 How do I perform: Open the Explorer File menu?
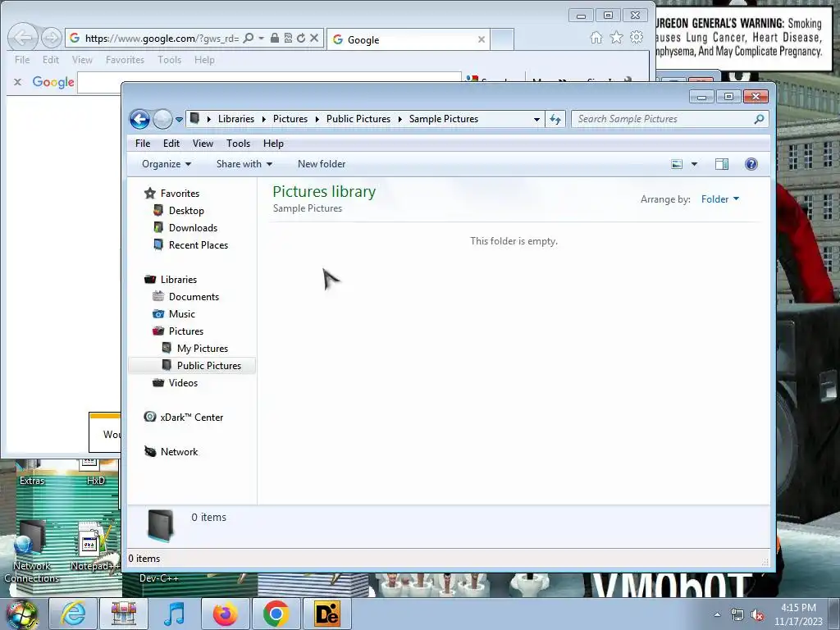pos(143,144)
